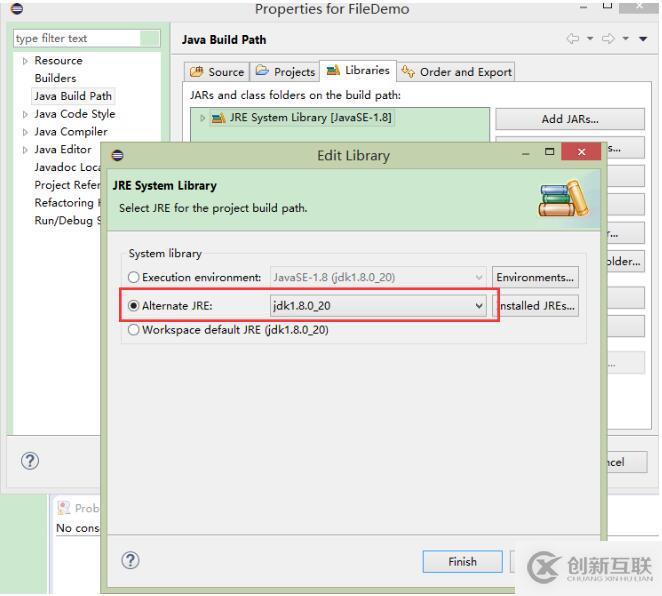Click the Problems view icon behind the dialogs
662x596 pixels.
(x=63, y=508)
